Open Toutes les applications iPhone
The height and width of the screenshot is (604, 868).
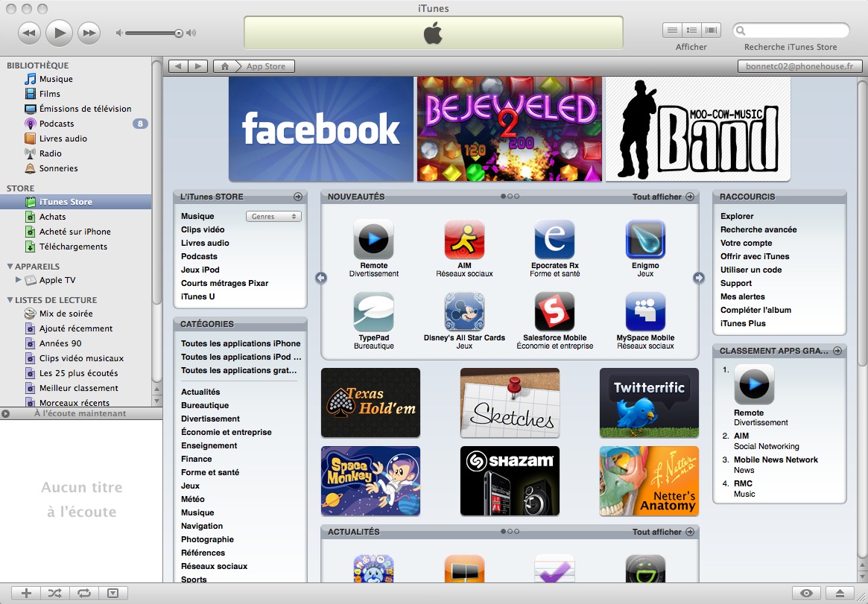pos(241,343)
